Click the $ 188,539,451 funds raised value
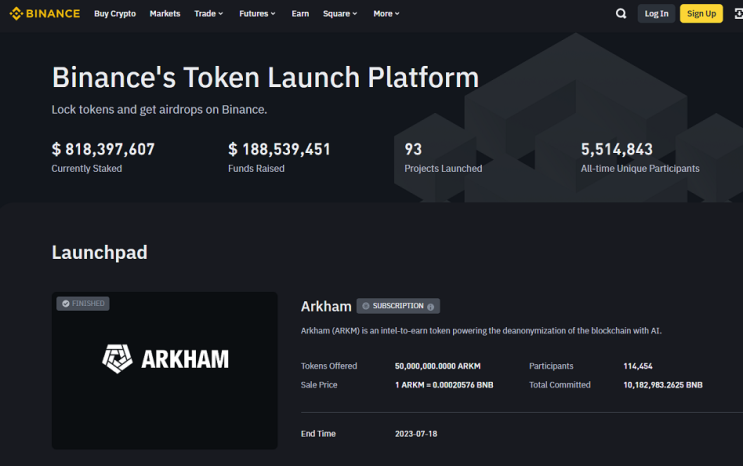This screenshot has height=466, width=743. point(279,149)
